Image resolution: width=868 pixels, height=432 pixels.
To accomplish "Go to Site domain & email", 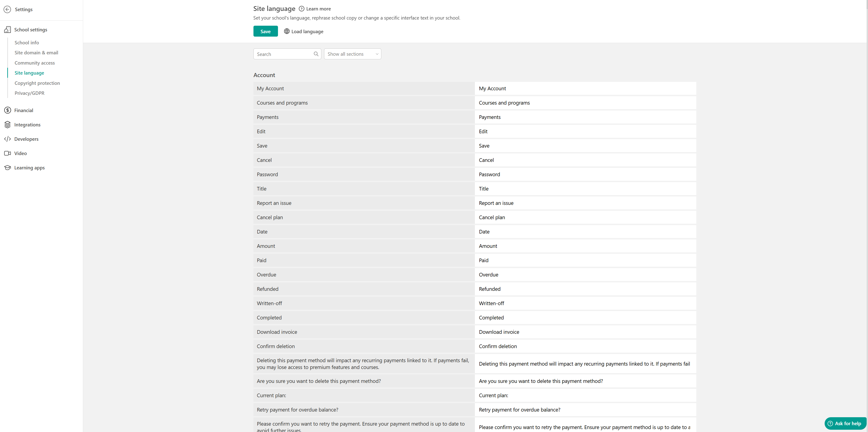I will click(x=36, y=53).
